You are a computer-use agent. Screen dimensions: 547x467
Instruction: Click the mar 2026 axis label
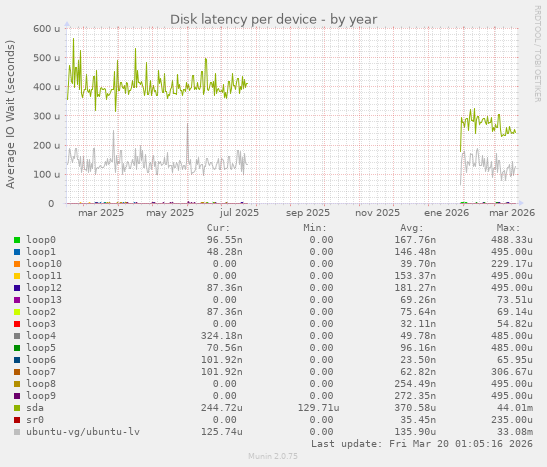[512, 213]
